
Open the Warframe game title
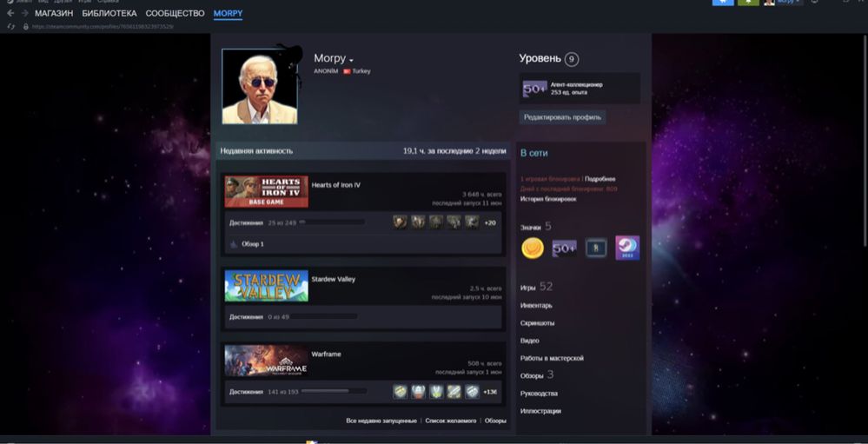tap(326, 355)
